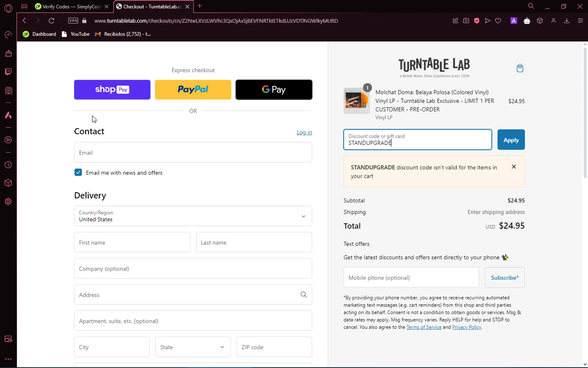Dismiss the invalid discount code message
The image size is (588, 368).
tap(514, 167)
